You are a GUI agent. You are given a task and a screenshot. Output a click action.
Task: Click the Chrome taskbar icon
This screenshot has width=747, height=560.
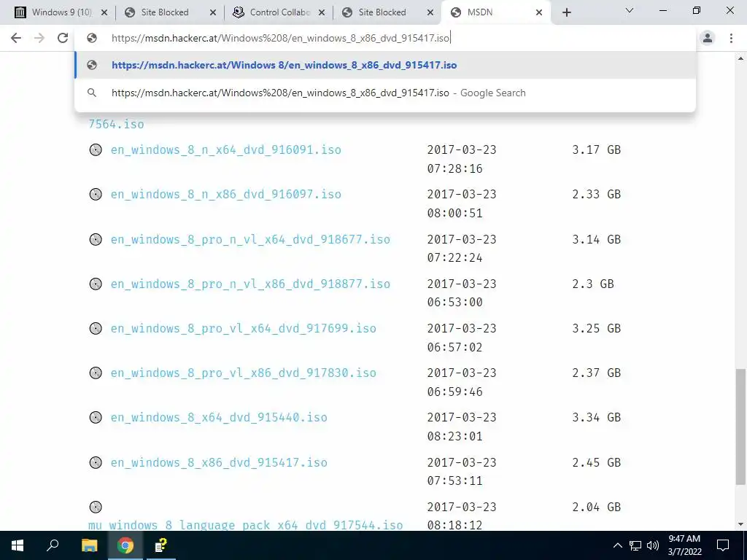125,545
